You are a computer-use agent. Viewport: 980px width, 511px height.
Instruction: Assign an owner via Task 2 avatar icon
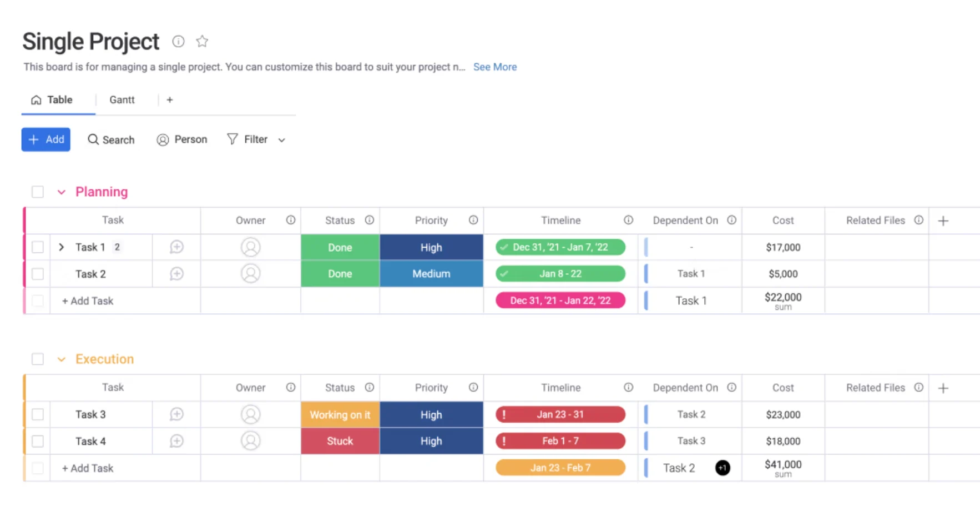tap(250, 274)
